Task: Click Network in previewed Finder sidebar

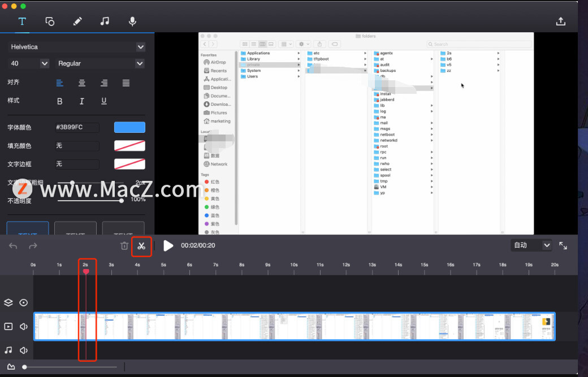Action: 215,164
